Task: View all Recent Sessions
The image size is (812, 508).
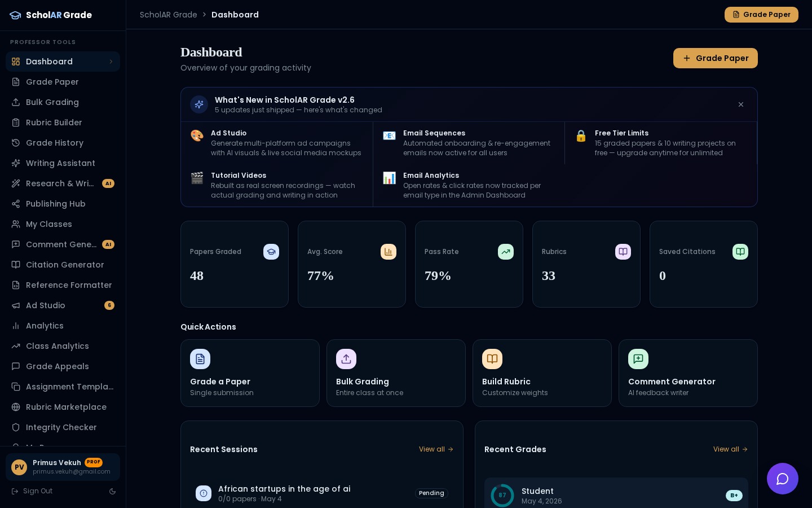Action: (436, 449)
